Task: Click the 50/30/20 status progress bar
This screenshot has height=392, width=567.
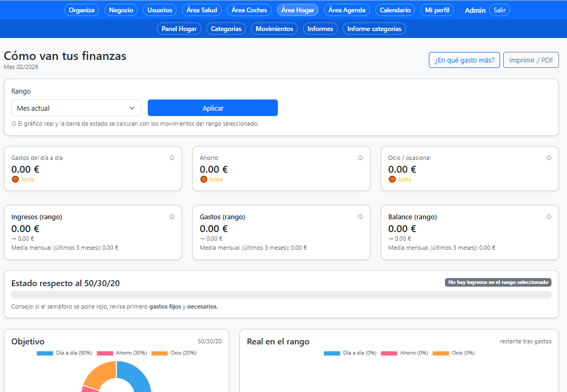Action: (x=281, y=295)
